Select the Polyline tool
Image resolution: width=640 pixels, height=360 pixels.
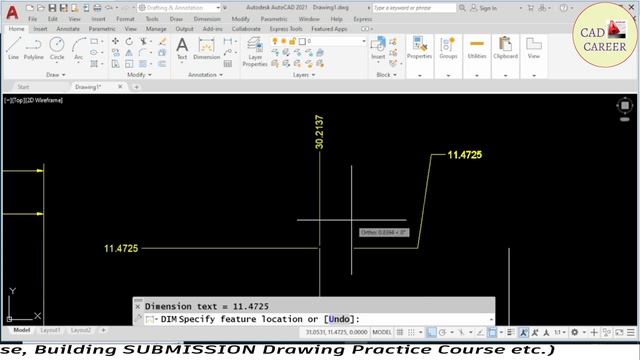point(33,48)
